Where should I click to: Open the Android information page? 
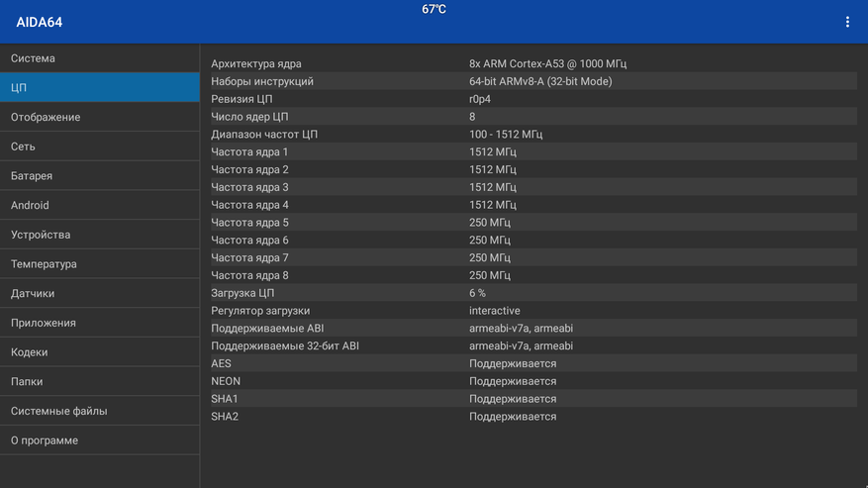[100, 205]
